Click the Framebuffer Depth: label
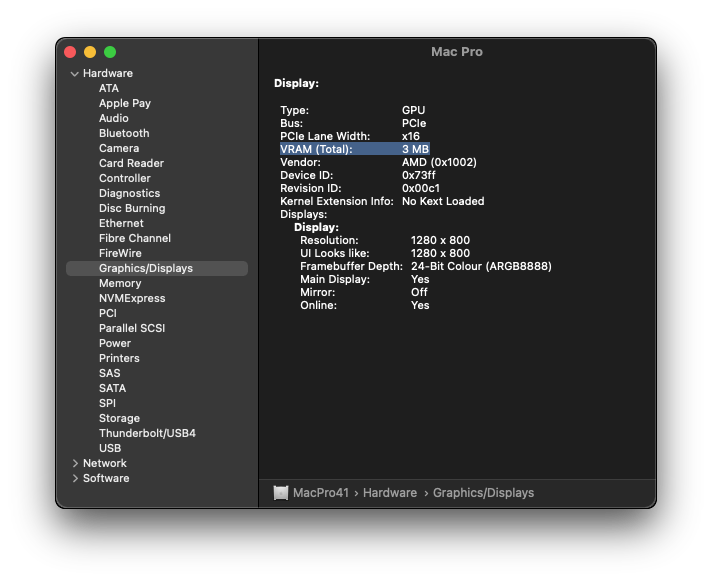 click(351, 266)
